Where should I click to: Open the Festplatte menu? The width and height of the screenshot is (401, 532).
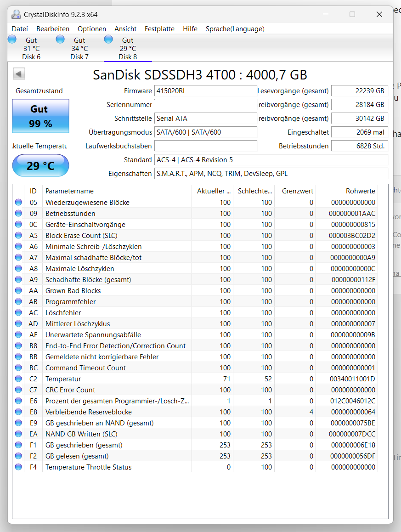[159, 29]
